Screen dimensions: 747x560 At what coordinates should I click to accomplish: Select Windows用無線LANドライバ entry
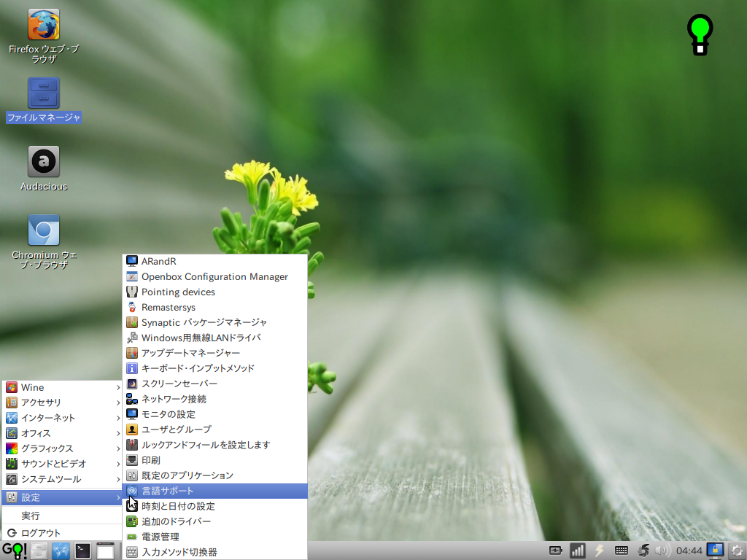click(x=215, y=338)
